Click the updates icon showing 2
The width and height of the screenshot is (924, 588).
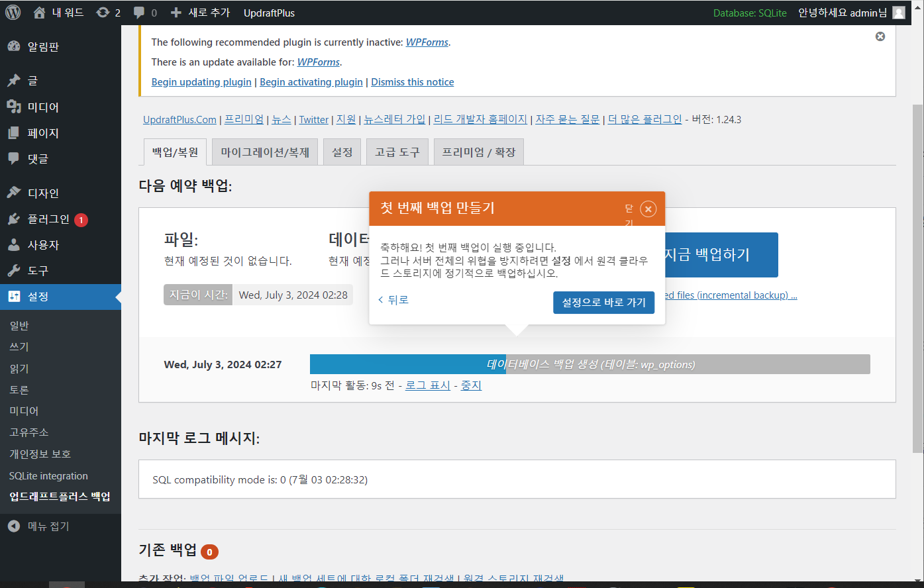point(108,13)
